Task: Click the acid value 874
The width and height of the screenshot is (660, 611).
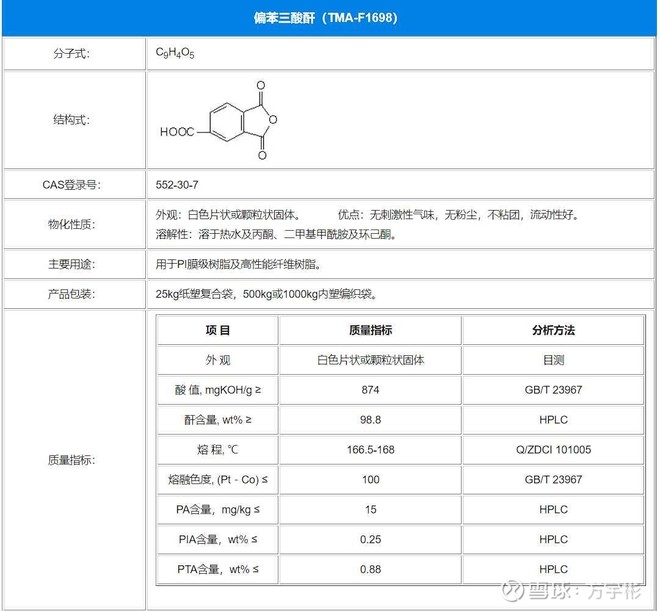Action: tap(370, 390)
